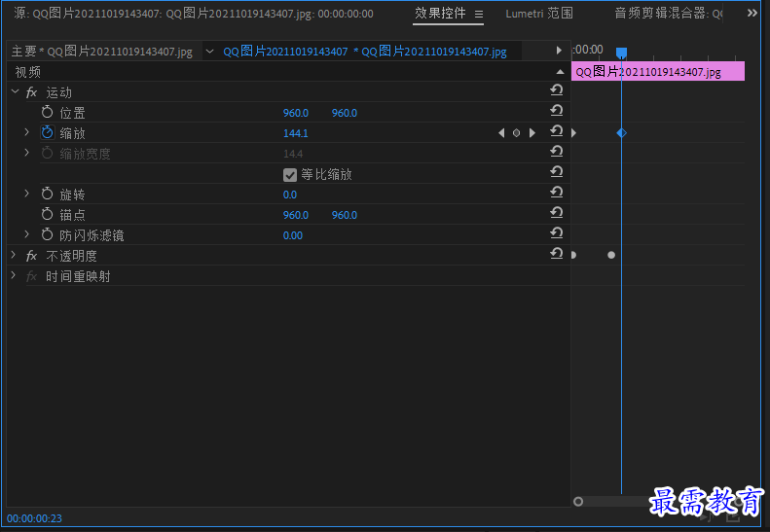Open the 效果控件 panel menu
Viewport: 770px width, 532px height.
pyautogui.click(x=479, y=15)
